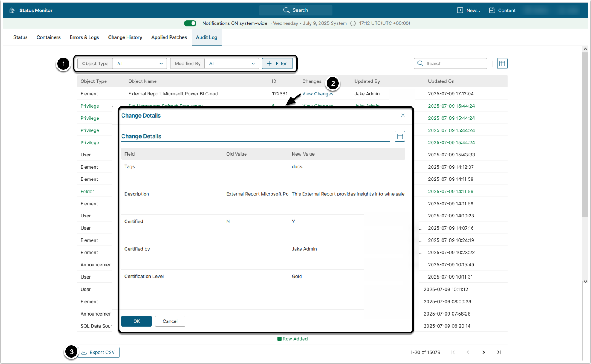Viewport: 591px width, 364px height.
Task: Click the New plus icon in header
Action: click(460, 10)
